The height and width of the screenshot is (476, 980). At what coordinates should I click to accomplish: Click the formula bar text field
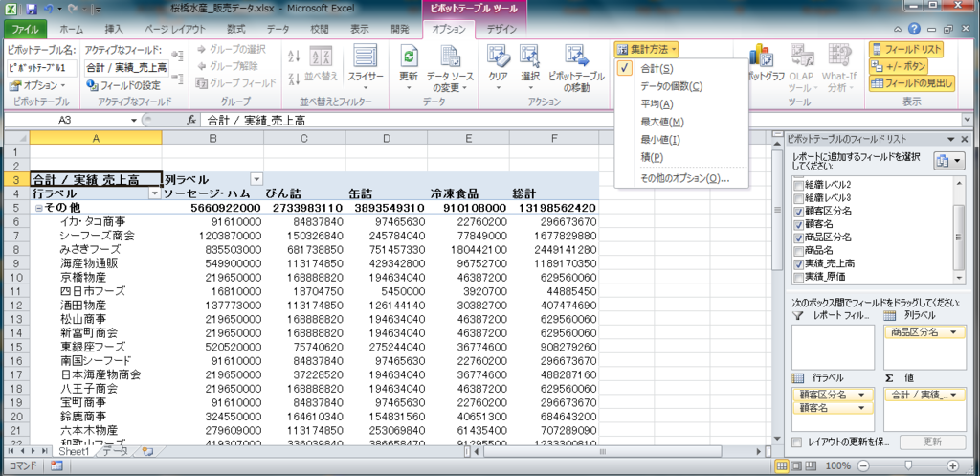[581, 120]
